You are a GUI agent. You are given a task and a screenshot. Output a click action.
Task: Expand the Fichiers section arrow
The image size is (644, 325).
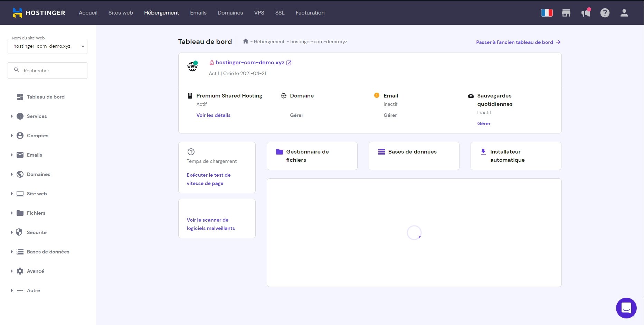(x=12, y=213)
